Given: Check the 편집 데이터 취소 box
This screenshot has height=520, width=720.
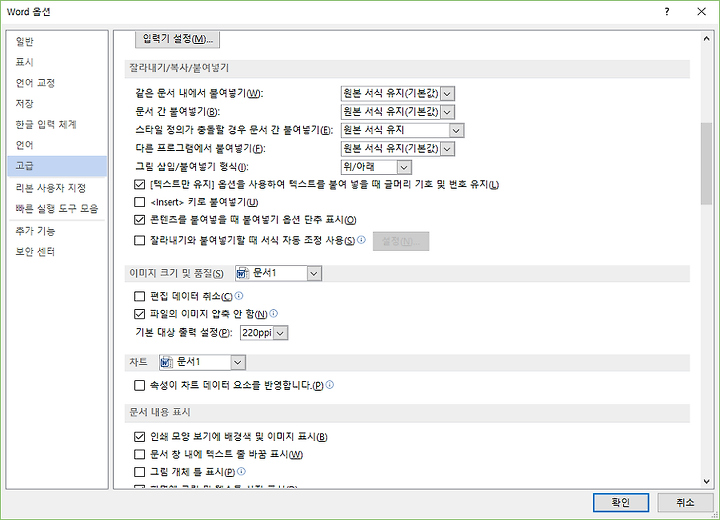Looking at the screenshot, I should coord(139,296).
